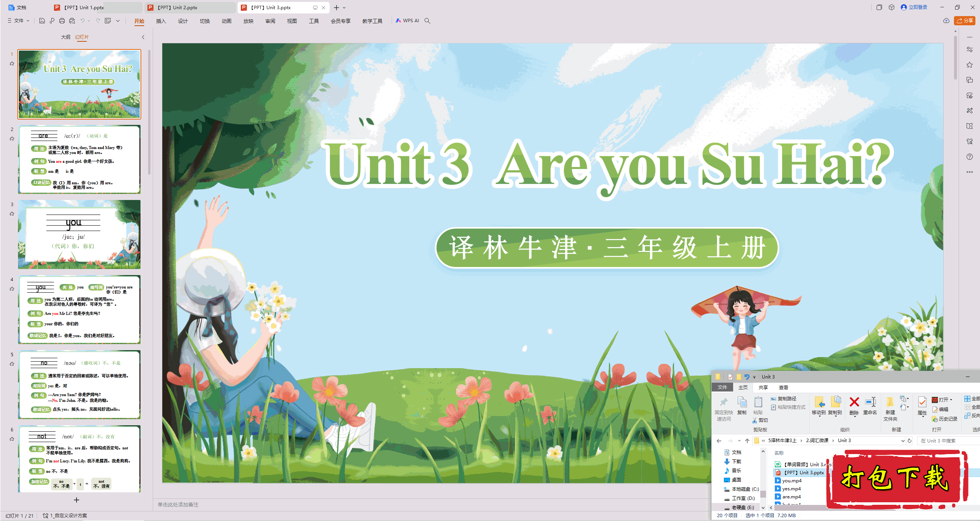This screenshot has width=980, height=521.
Task: Open the 文件 menu dropdown
Action: click(19, 21)
